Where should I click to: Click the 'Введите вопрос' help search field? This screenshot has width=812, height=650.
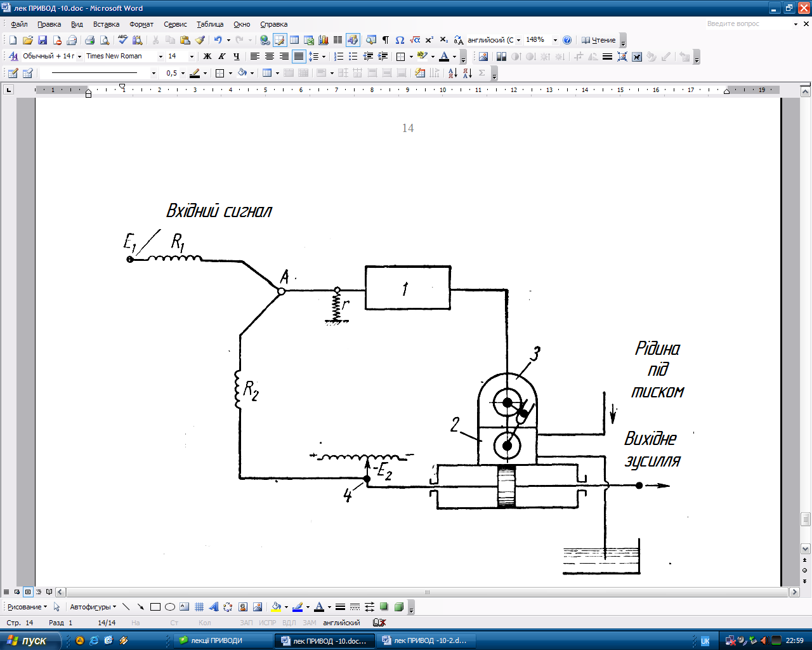click(748, 23)
